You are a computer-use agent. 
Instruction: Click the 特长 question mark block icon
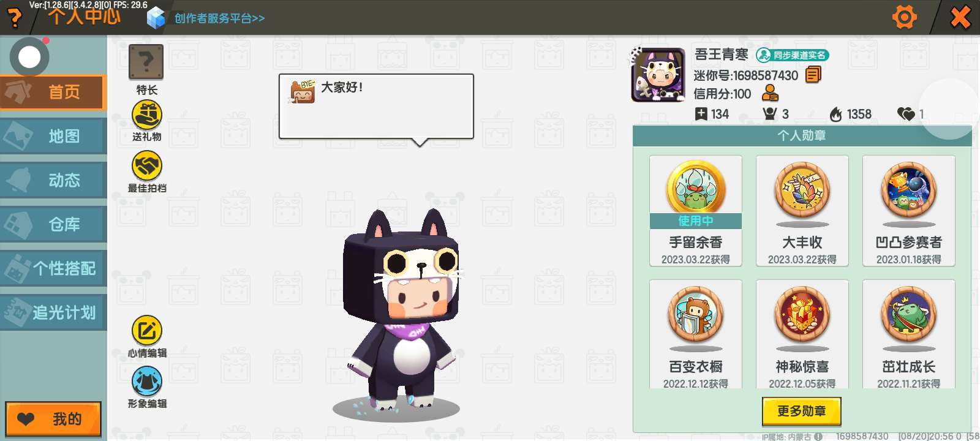click(x=146, y=62)
